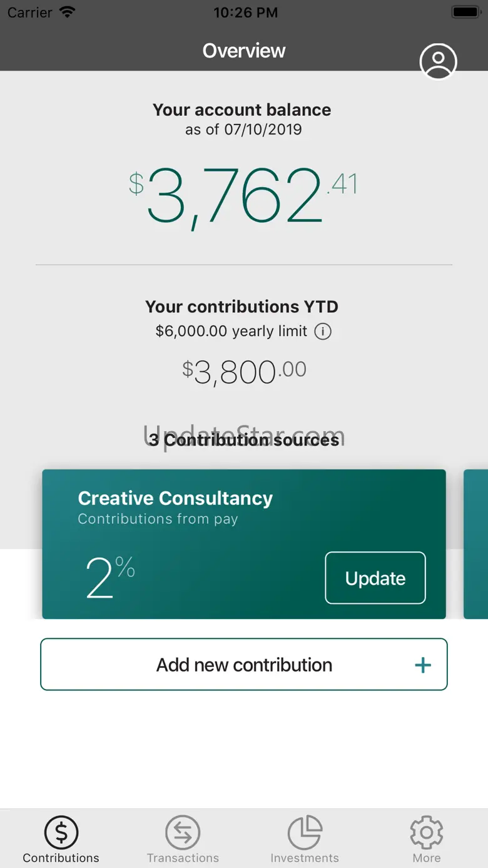Tap the battery indicator icon
Viewport: 488px width, 868px height.
(465, 13)
